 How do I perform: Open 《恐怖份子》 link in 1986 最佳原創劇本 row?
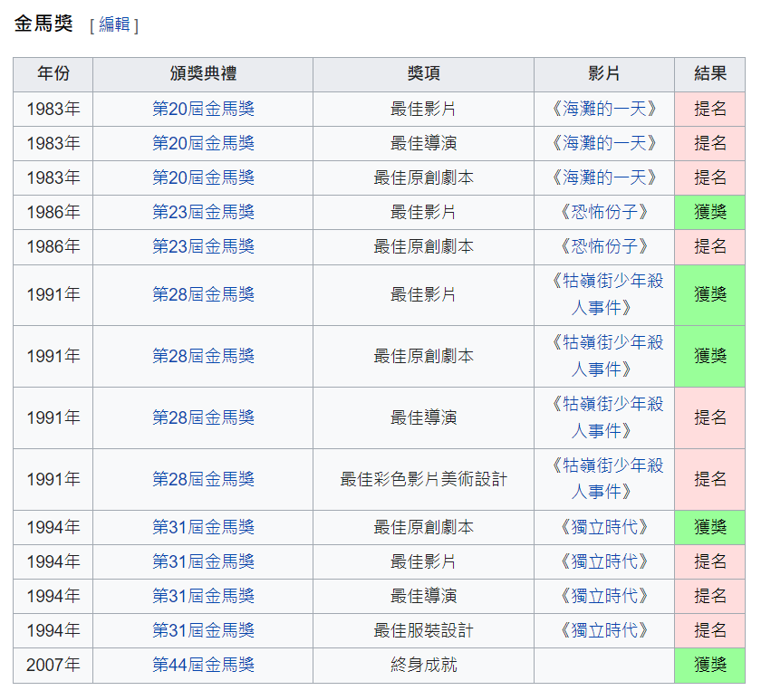coord(603,246)
